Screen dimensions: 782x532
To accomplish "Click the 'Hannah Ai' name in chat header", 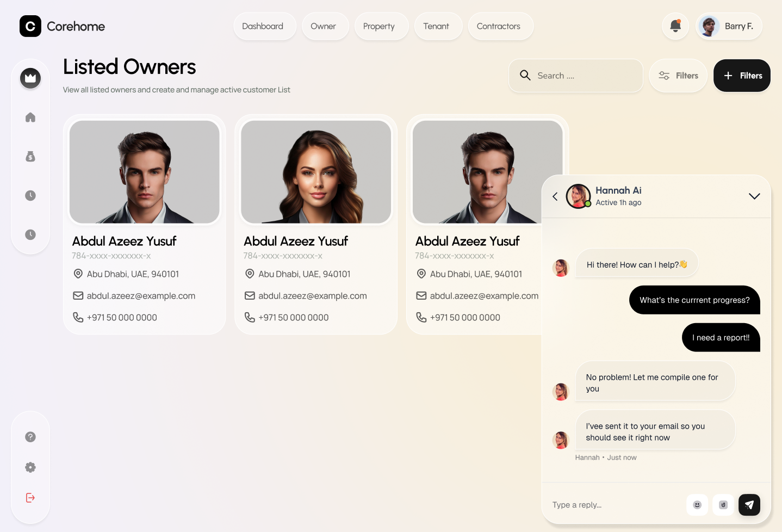I will click(618, 190).
